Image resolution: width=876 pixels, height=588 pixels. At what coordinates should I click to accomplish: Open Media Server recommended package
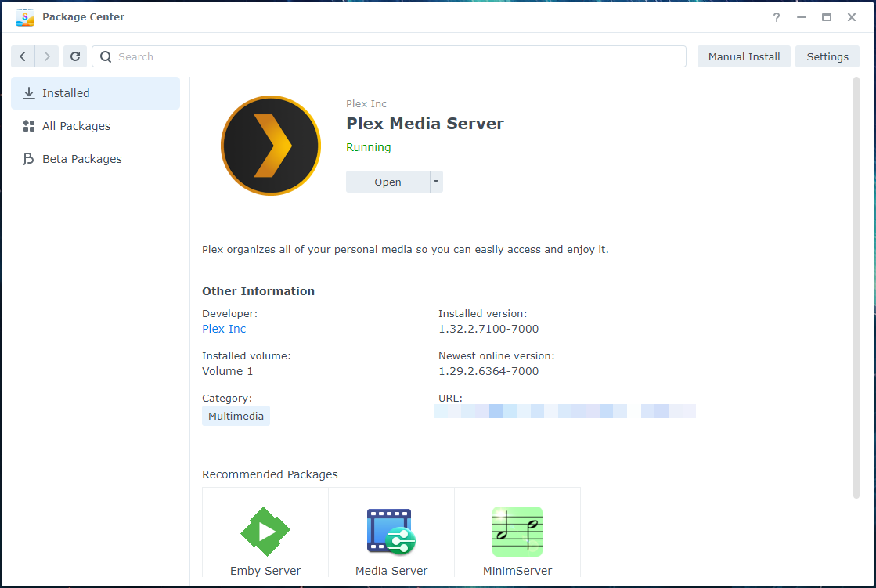[x=391, y=532]
